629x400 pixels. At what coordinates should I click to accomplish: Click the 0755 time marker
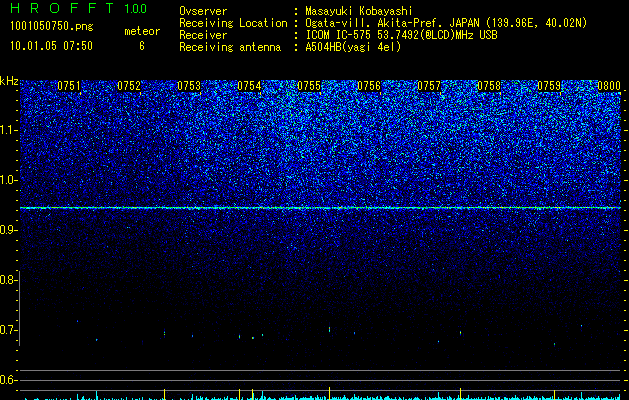tap(309, 86)
